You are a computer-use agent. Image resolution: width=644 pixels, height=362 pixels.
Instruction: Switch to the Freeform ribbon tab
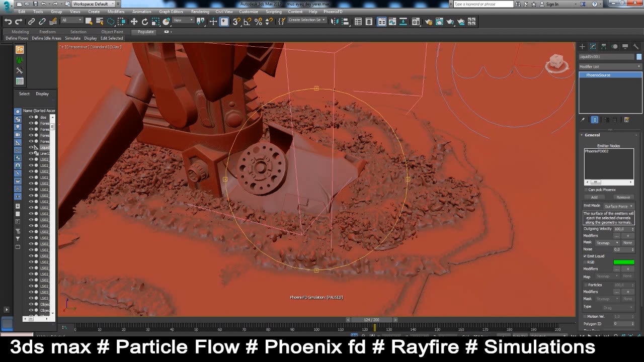coord(48,32)
